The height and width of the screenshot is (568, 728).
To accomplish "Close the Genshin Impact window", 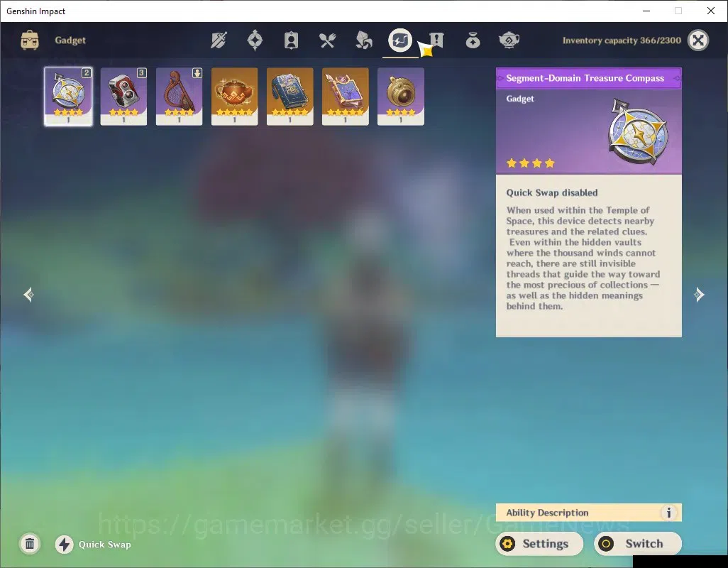I will tap(711, 11).
